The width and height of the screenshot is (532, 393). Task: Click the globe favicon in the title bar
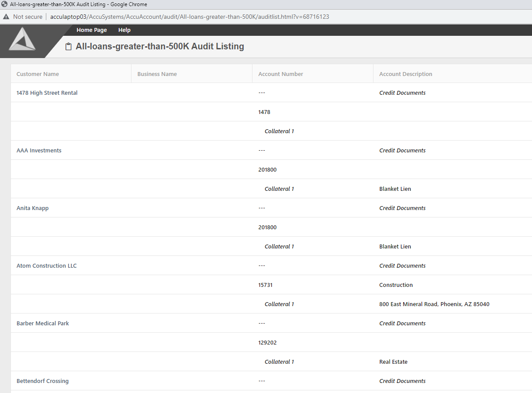4,4
